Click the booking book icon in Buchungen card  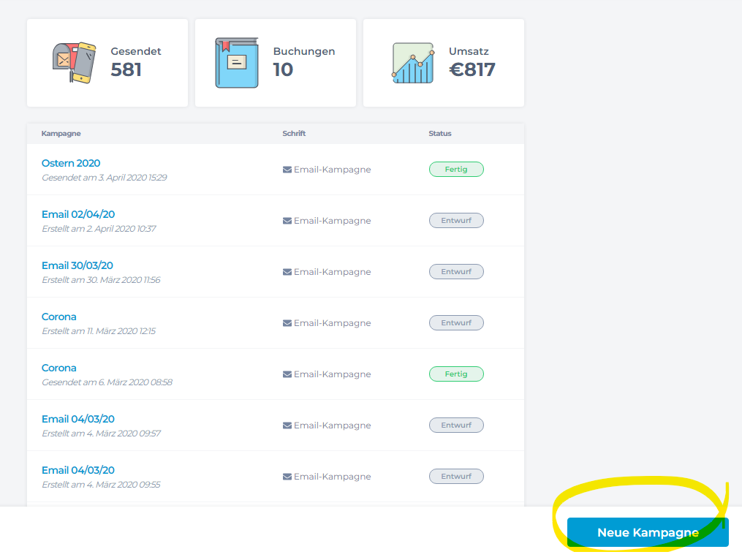[236, 63]
